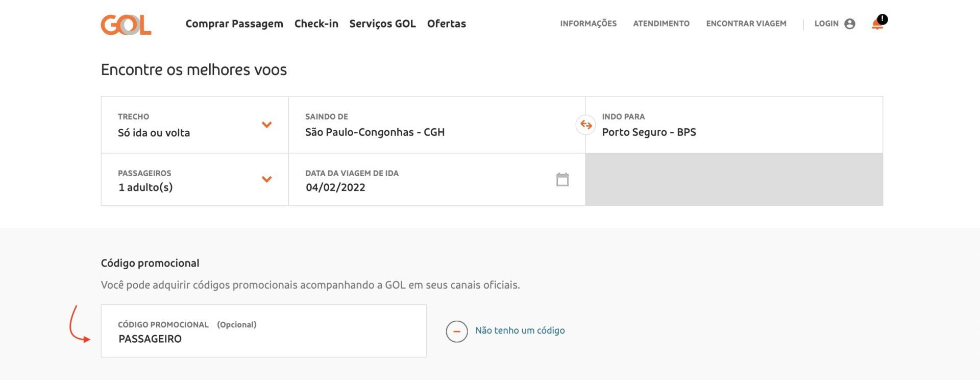Open Ofertas menu item
Screen dimensions: 980x380
tap(447, 23)
